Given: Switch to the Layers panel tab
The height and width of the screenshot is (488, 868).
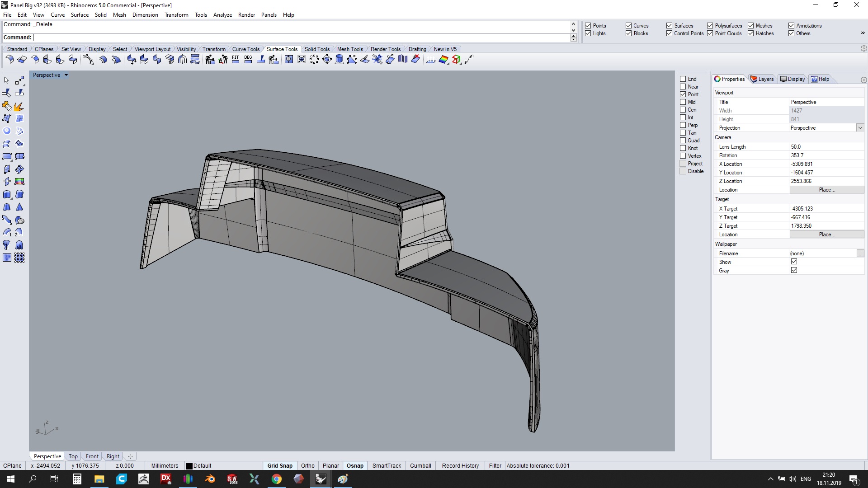Looking at the screenshot, I should tap(762, 79).
